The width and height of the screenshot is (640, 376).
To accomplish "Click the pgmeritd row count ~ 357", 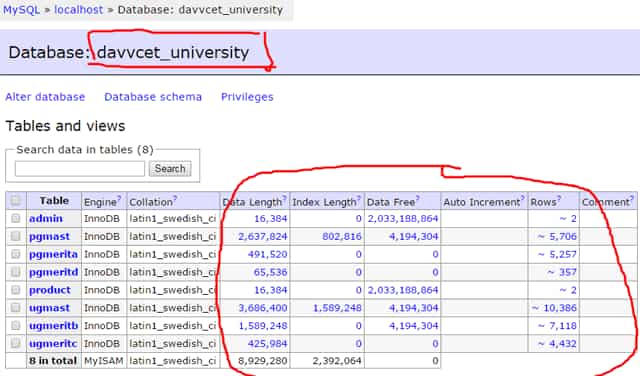I will pyautogui.click(x=562, y=272).
